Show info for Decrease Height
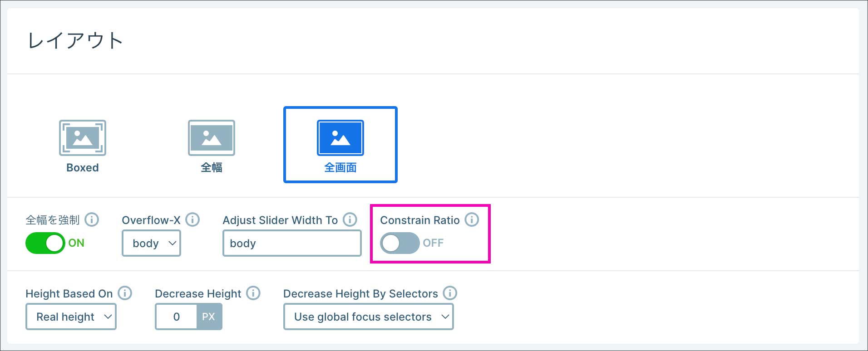Screen dimensions: 868x351 click(x=253, y=293)
